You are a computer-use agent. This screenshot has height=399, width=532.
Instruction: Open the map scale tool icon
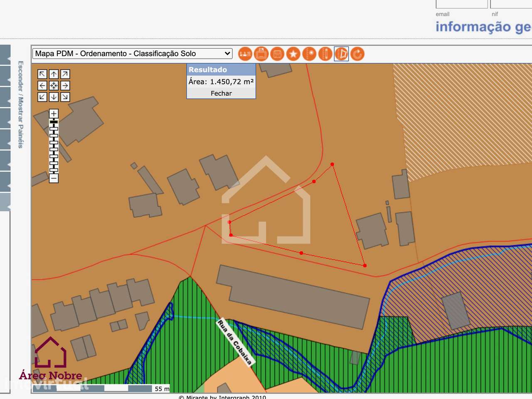[x=245, y=54]
